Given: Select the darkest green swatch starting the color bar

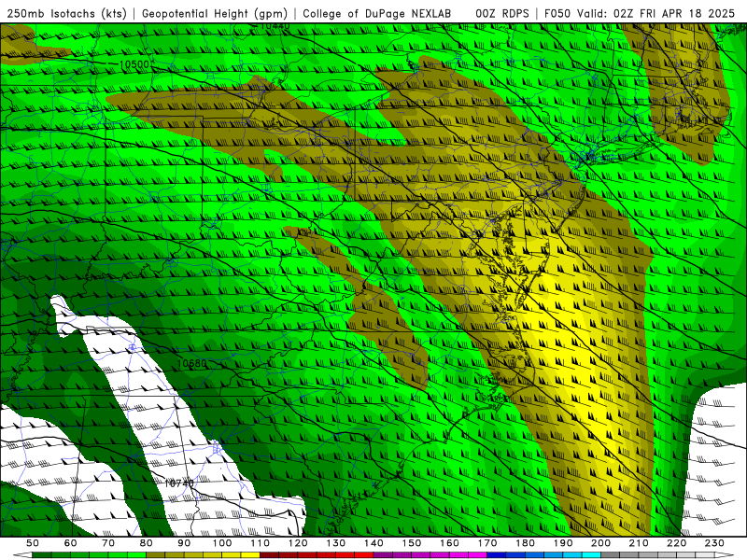Looking at the screenshot, I should [x=42, y=555].
